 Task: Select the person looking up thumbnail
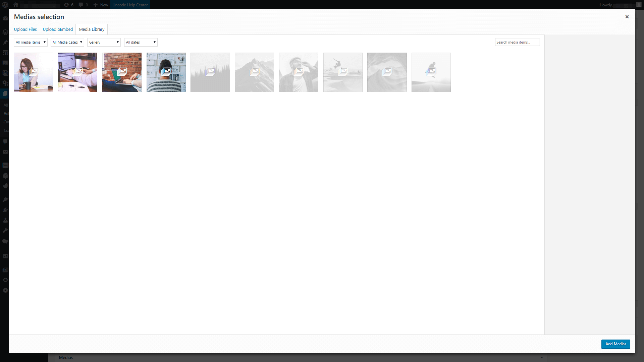tap(299, 72)
